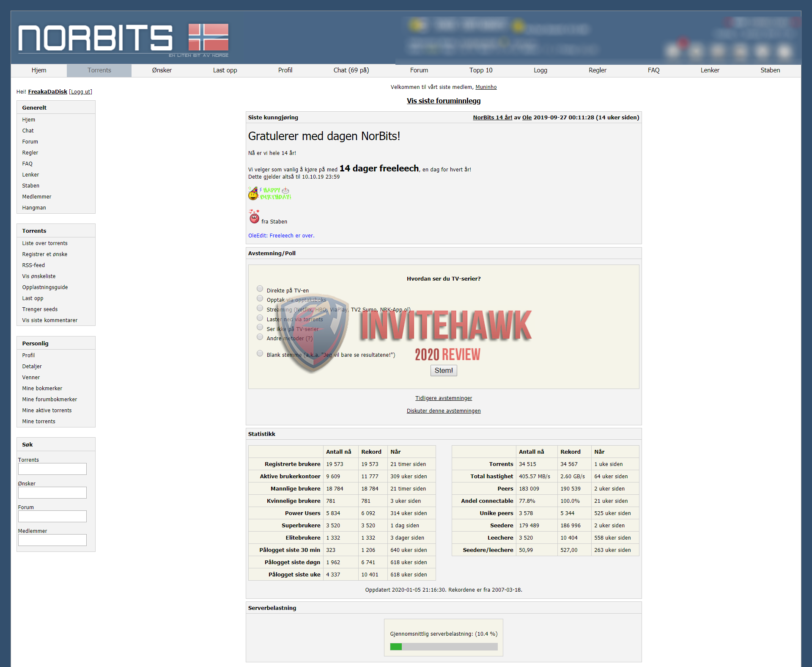Click 'Diskuter denne avstemningen' link
The width and height of the screenshot is (812, 667).
coord(444,411)
